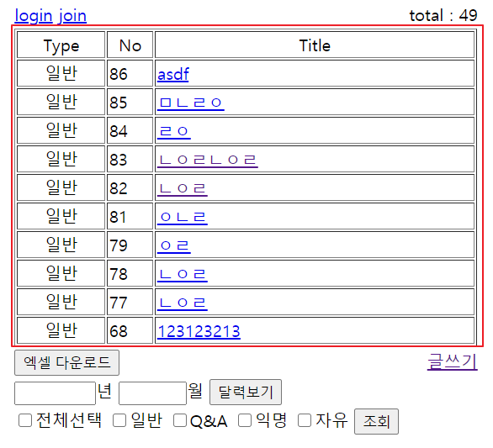Click the 조회 search button

coord(376,421)
